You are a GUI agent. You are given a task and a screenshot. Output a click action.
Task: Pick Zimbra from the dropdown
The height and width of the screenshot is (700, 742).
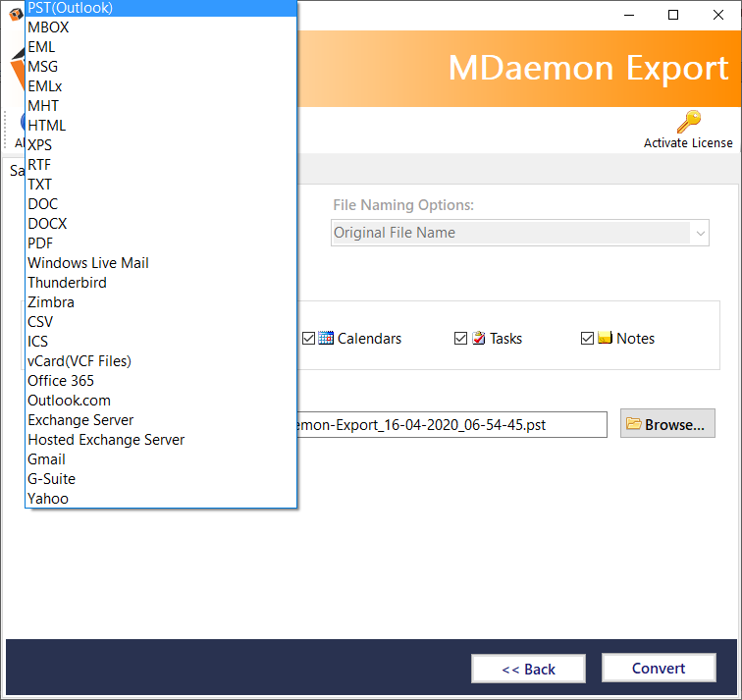(x=161, y=302)
